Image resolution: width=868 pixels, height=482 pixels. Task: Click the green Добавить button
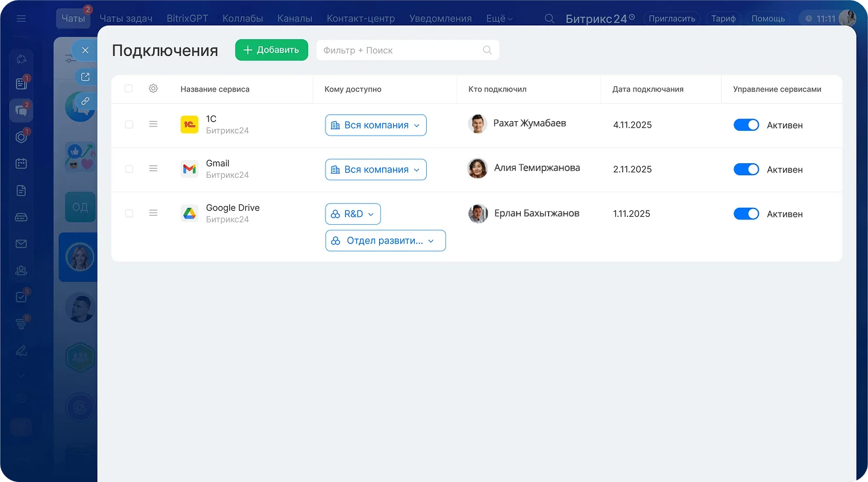click(272, 50)
